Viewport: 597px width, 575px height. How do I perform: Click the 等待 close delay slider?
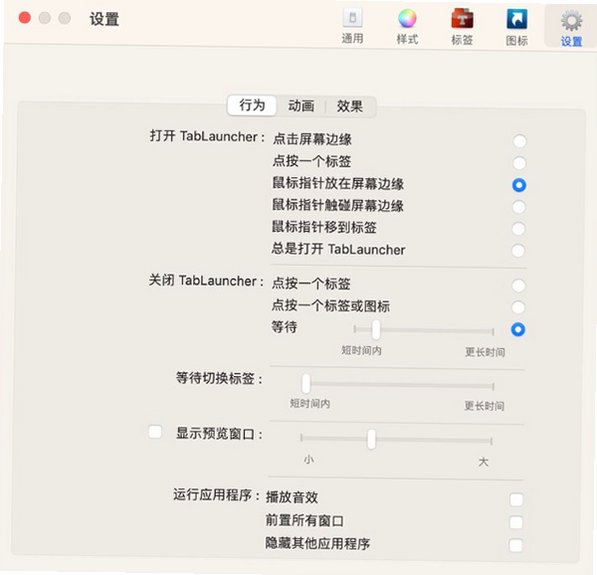424,330
